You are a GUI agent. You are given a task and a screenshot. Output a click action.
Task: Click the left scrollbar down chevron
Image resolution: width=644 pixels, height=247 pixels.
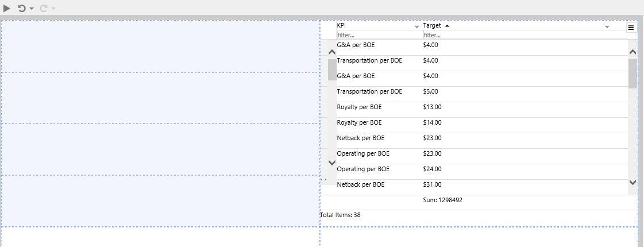(331, 163)
